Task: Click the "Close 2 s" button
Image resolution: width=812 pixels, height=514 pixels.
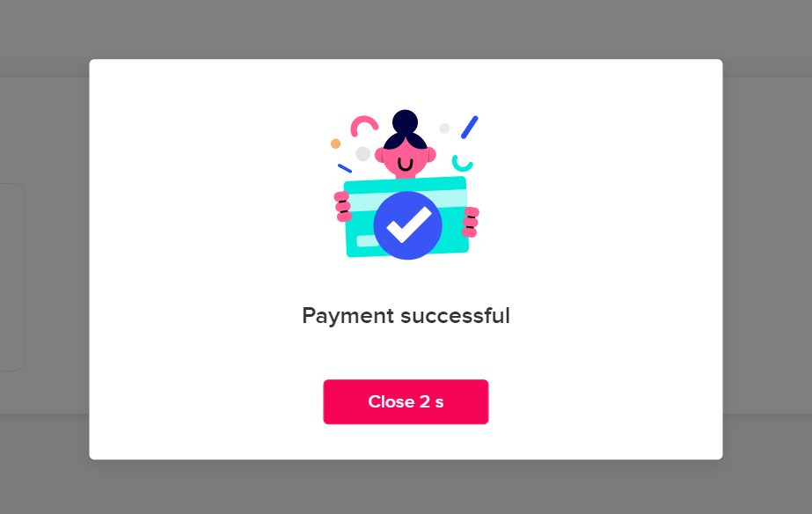Action: 406,401
